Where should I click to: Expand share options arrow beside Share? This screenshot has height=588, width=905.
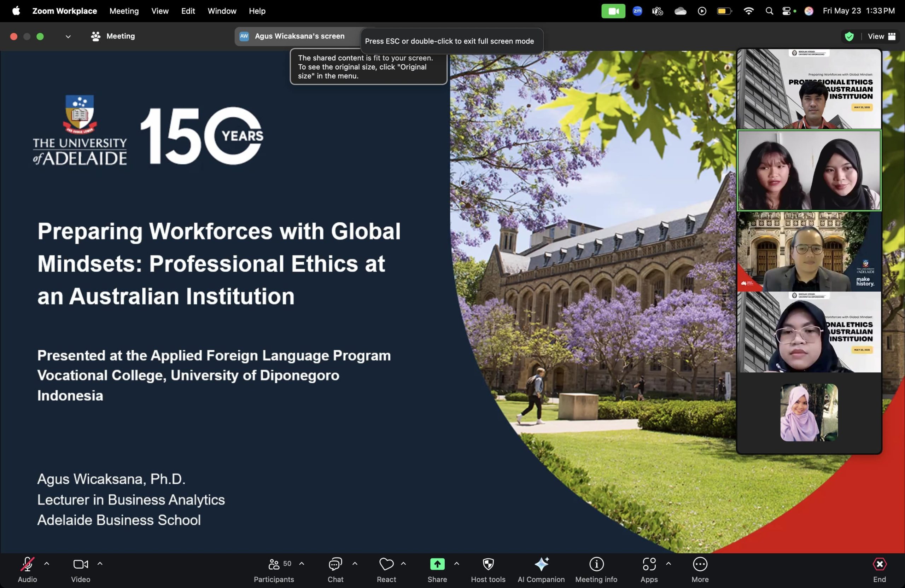457,564
